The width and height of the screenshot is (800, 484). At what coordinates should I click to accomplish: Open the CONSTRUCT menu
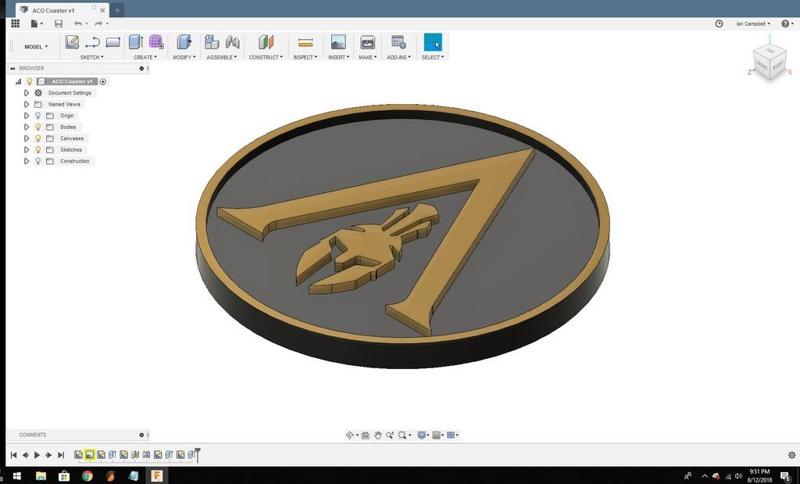coord(265,57)
